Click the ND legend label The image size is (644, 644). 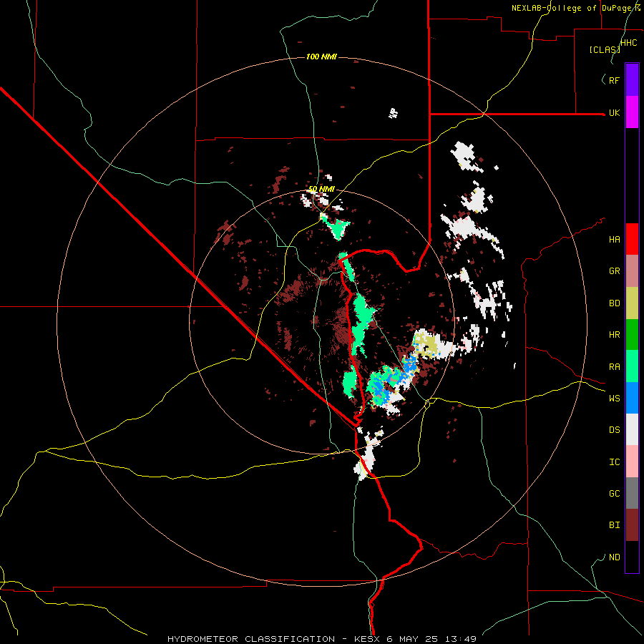614,557
